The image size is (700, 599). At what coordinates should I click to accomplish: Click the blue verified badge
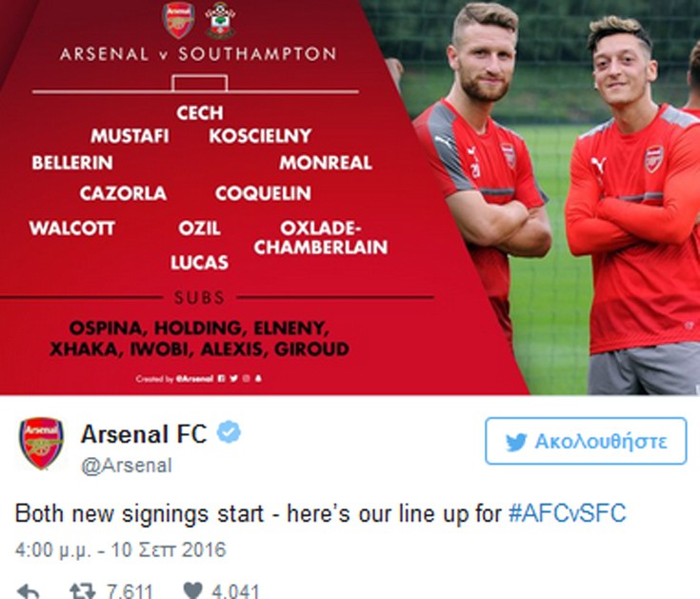(229, 434)
